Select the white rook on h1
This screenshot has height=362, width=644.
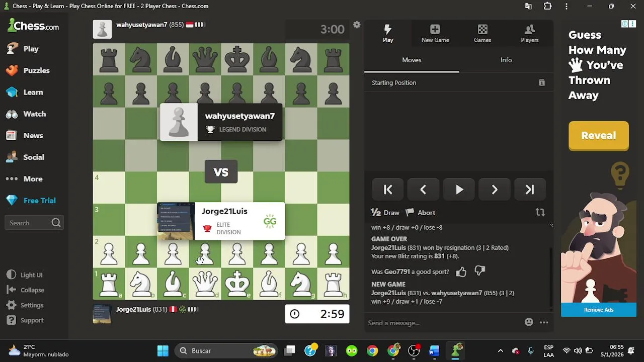tap(334, 284)
